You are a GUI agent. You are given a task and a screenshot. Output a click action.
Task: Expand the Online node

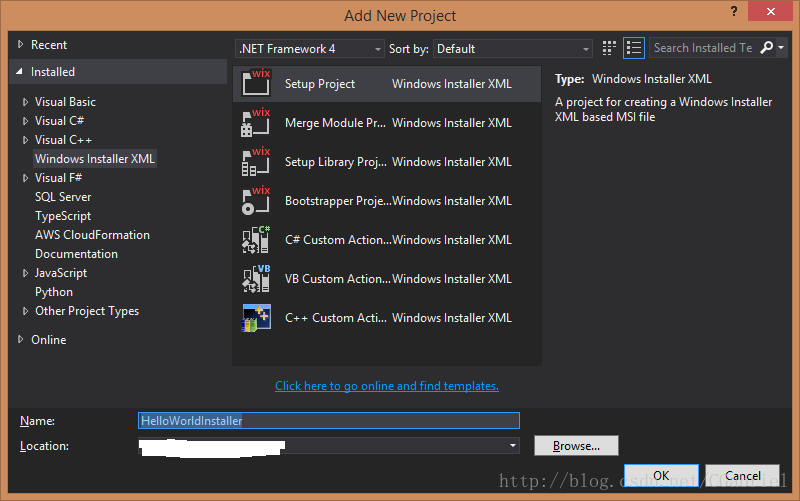[20, 339]
